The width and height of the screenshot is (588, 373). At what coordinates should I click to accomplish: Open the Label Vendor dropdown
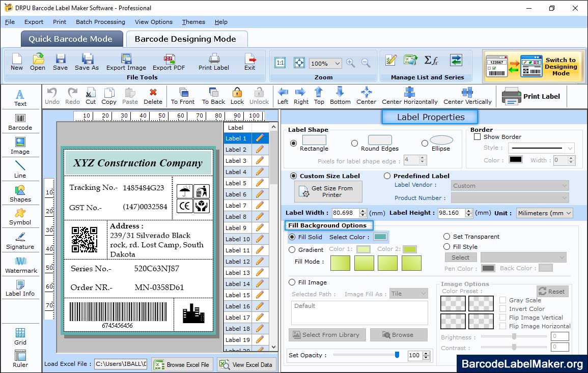click(510, 186)
